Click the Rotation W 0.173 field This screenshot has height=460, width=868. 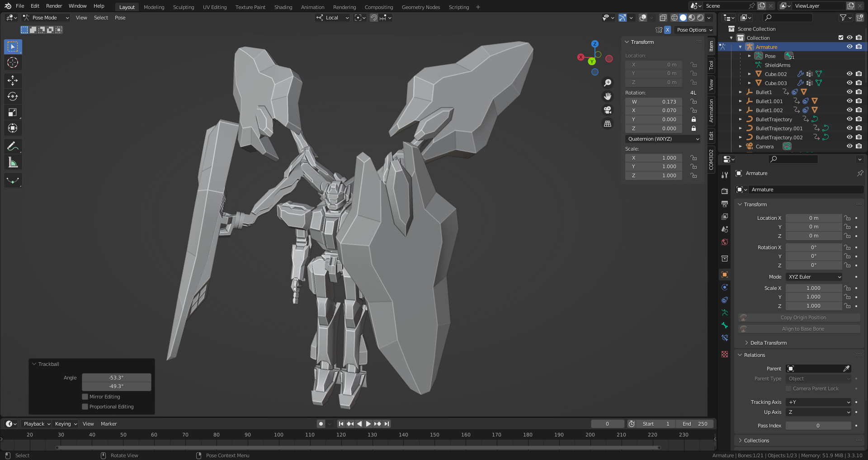(654, 102)
